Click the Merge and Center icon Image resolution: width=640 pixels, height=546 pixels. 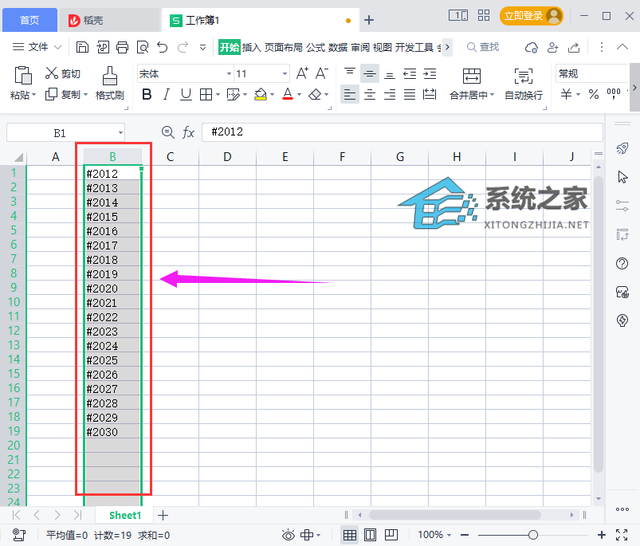pos(472,76)
